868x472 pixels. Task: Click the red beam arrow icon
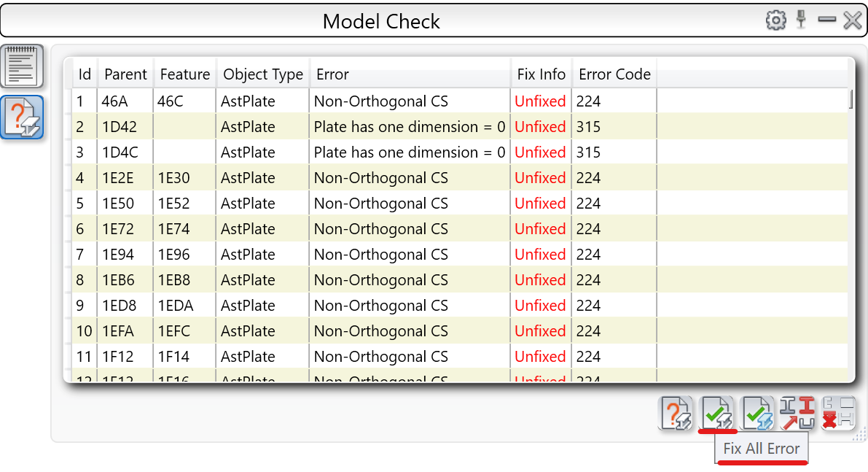click(797, 414)
